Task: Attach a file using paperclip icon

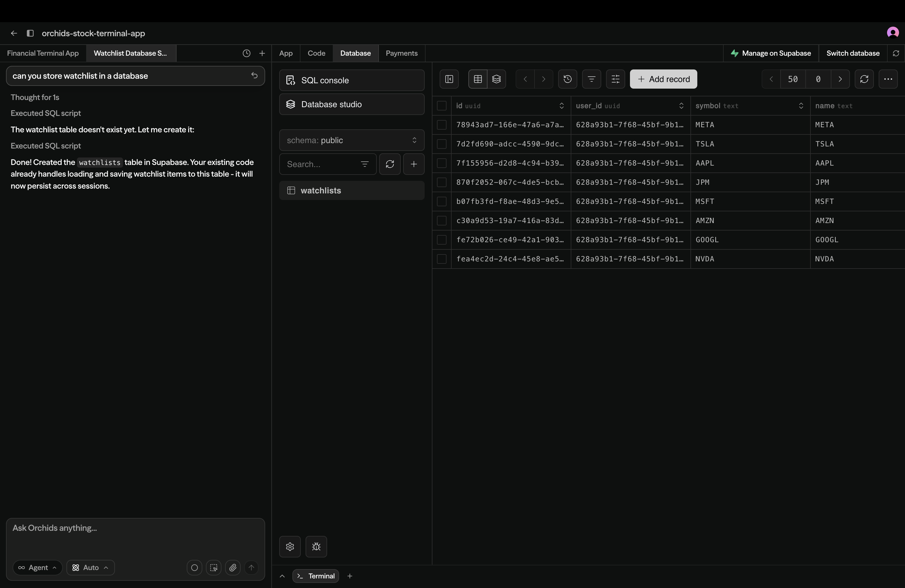Action: [233, 568]
